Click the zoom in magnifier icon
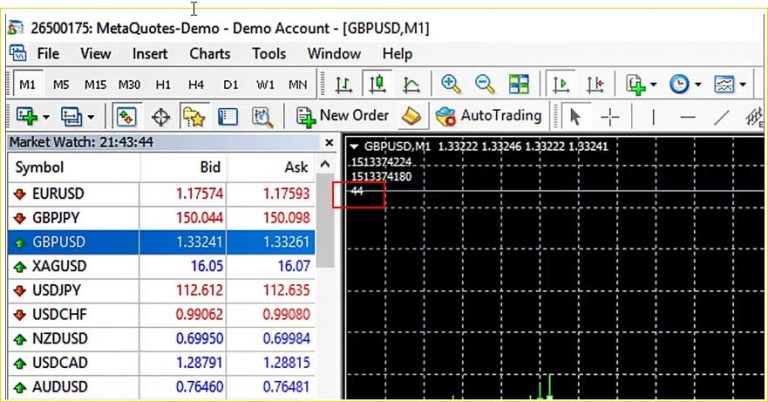Image resolution: width=768 pixels, height=402 pixels. [450, 84]
